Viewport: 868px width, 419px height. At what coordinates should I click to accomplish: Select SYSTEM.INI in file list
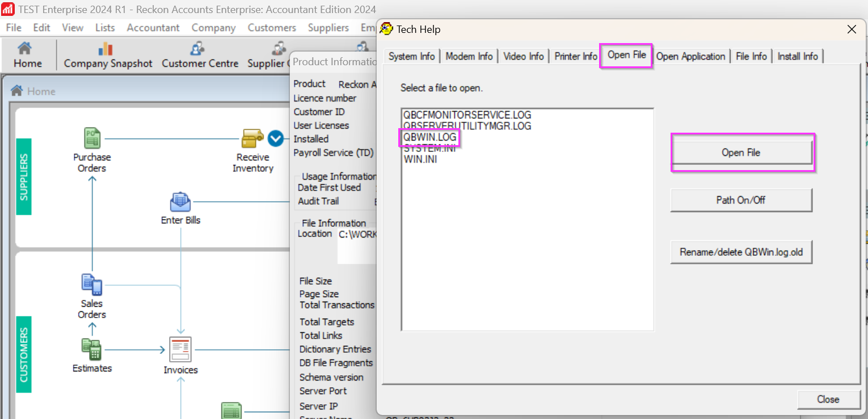click(x=429, y=148)
